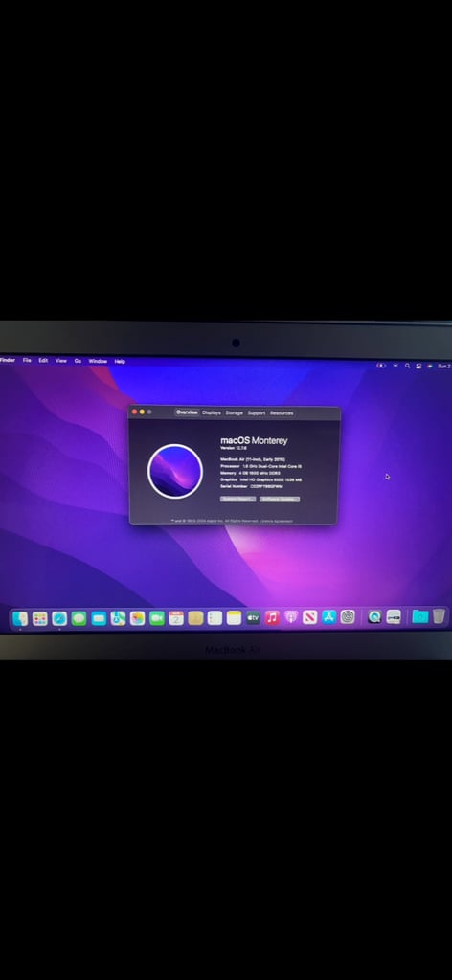Launch FaceTime from the Dock
This screenshot has height=980, width=452.
click(x=157, y=618)
